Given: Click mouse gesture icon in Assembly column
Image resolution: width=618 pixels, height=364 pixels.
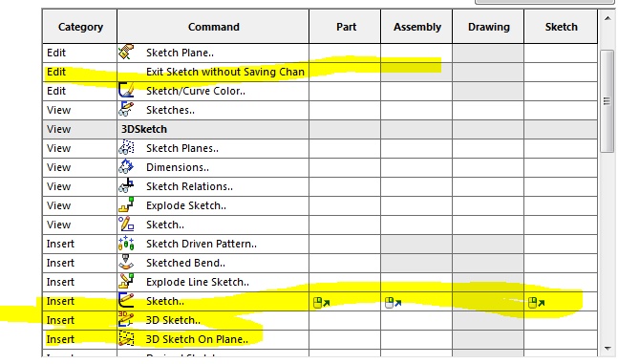Looking at the screenshot, I should [x=393, y=303].
